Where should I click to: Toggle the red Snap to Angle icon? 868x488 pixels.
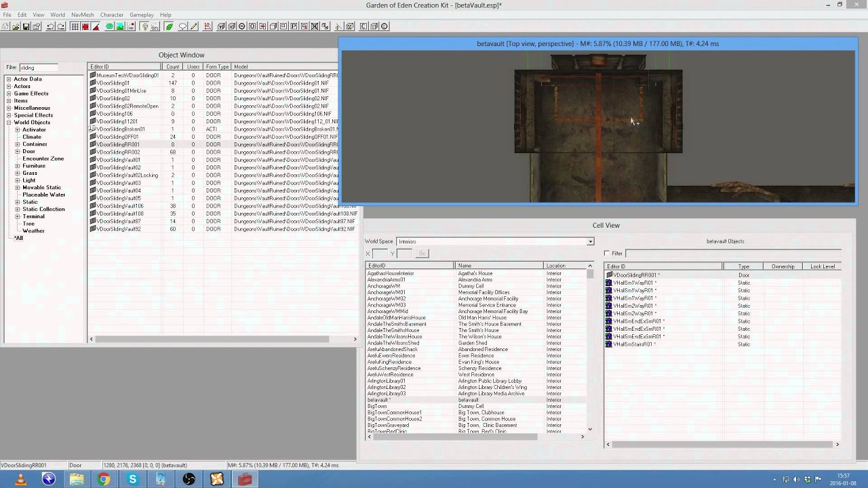tap(85, 26)
